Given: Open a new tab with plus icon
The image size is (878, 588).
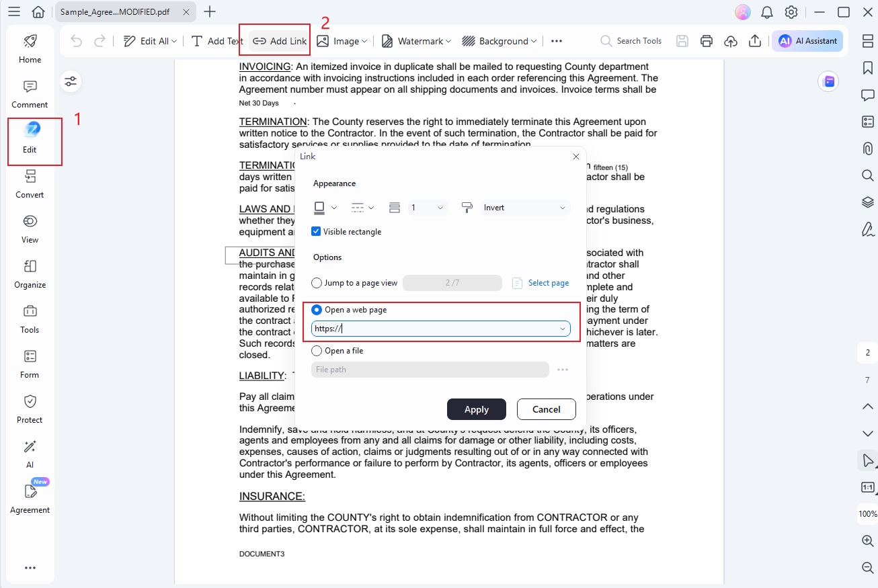Looking at the screenshot, I should (x=210, y=11).
